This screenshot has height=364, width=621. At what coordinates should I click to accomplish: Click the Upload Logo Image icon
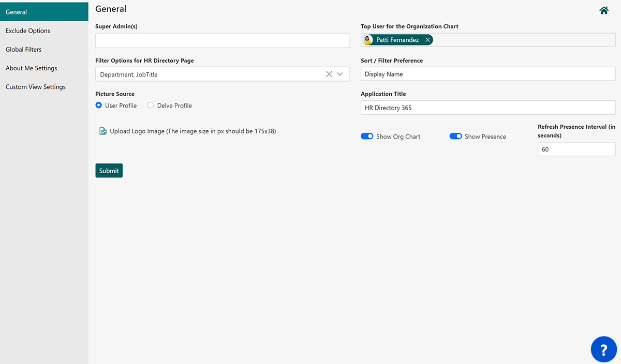[x=103, y=131]
